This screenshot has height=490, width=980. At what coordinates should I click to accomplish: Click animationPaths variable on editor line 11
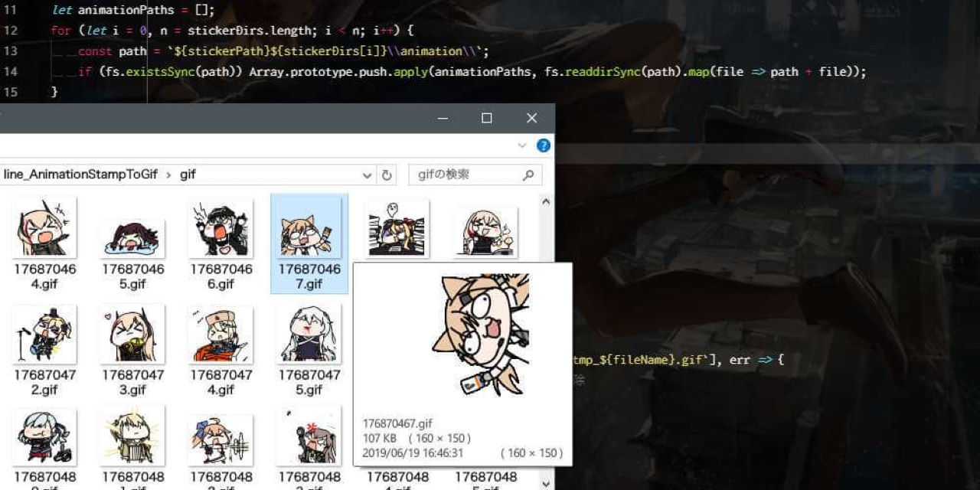pyautogui.click(x=126, y=11)
